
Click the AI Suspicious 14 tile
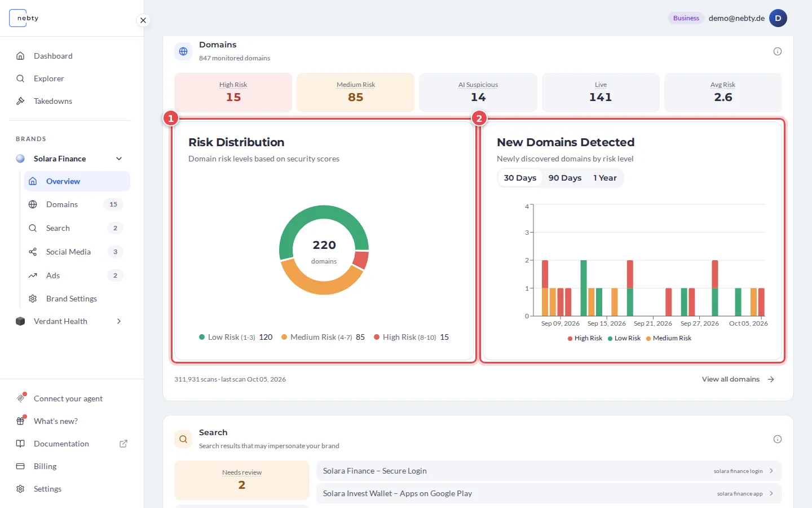click(x=478, y=92)
